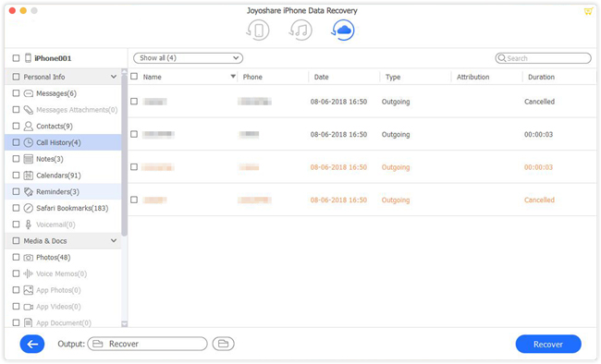Viewport: 601px width, 364px height.
Task: Tick the Contacts(9) checkbox
Action: click(16, 126)
